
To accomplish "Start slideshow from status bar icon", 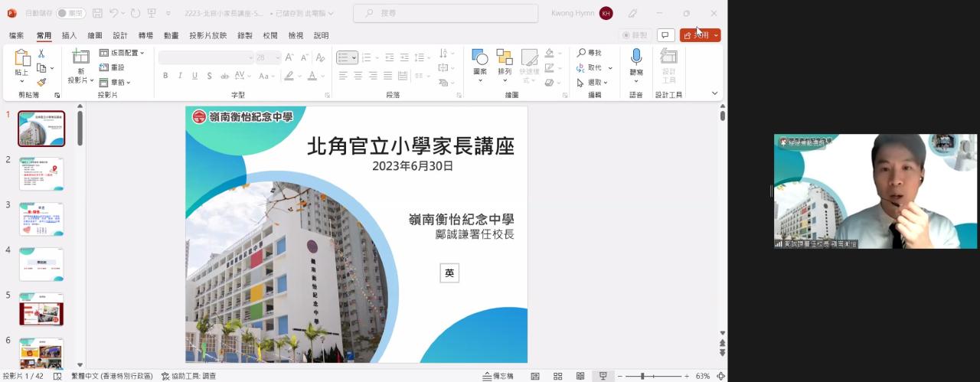I will [x=603, y=376].
